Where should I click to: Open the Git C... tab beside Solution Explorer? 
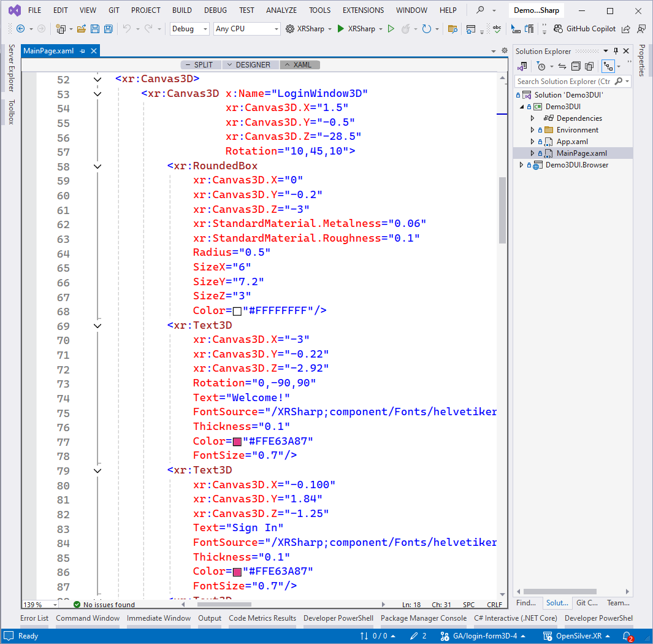[x=587, y=603]
